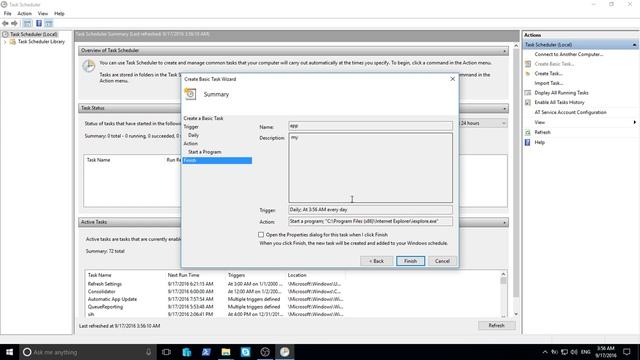640x360 pixels.
Task: Click the Create Basic Task icon in Actions
Action: pos(528,64)
